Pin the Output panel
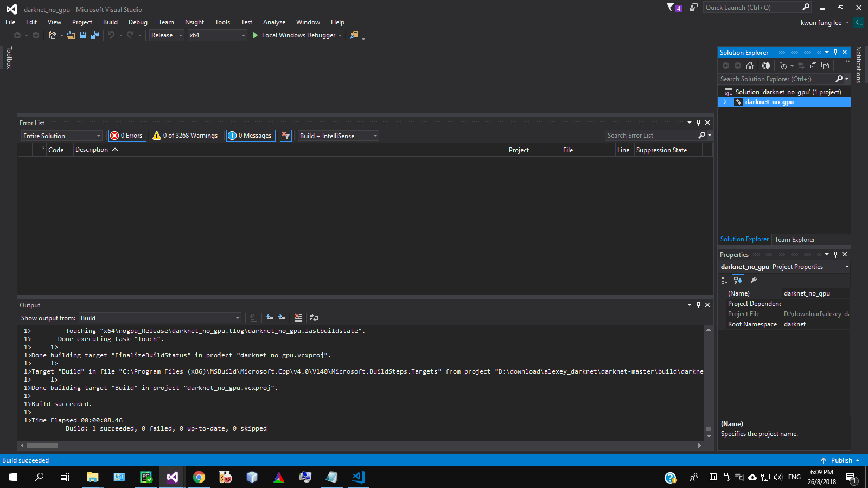 tap(698, 305)
